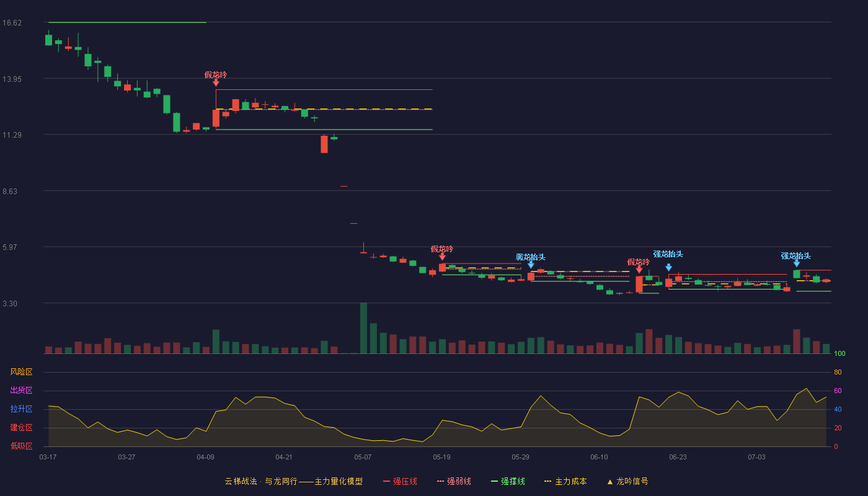Click red resistance line above the 04-09 假龙吟 box
The image size is (868, 496).
[324, 90]
